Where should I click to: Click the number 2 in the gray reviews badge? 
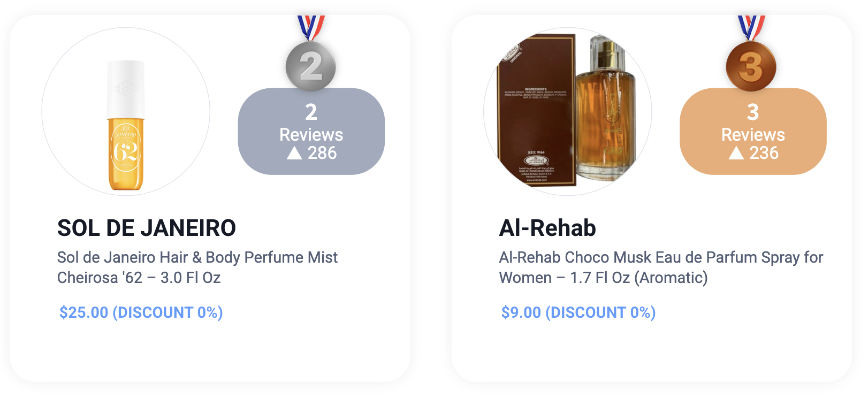coord(311,112)
